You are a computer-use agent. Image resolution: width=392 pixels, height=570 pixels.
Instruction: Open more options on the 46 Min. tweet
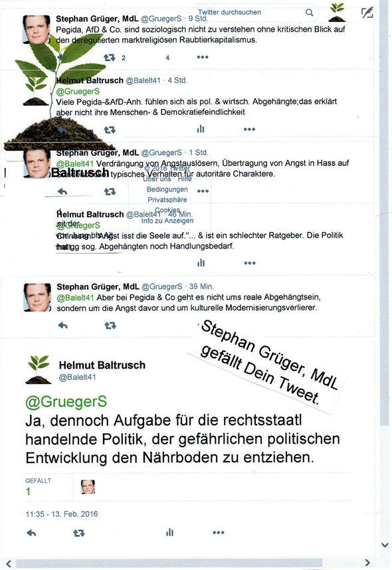click(250, 263)
